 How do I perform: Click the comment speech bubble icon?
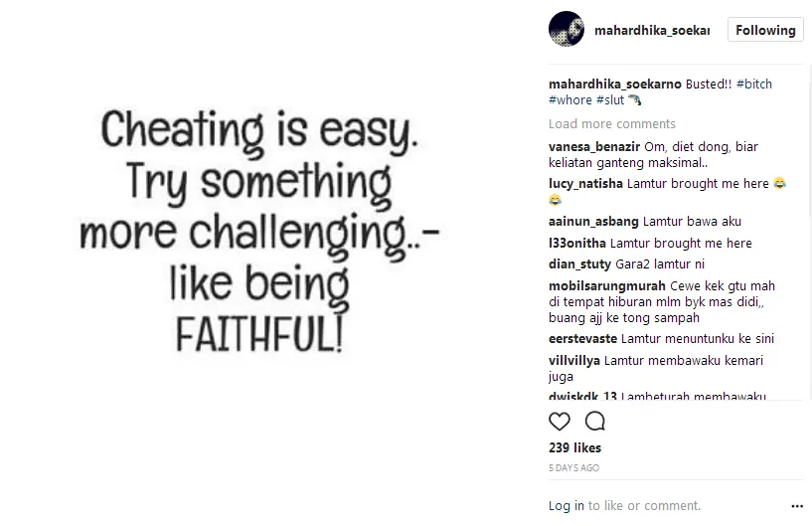(594, 421)
